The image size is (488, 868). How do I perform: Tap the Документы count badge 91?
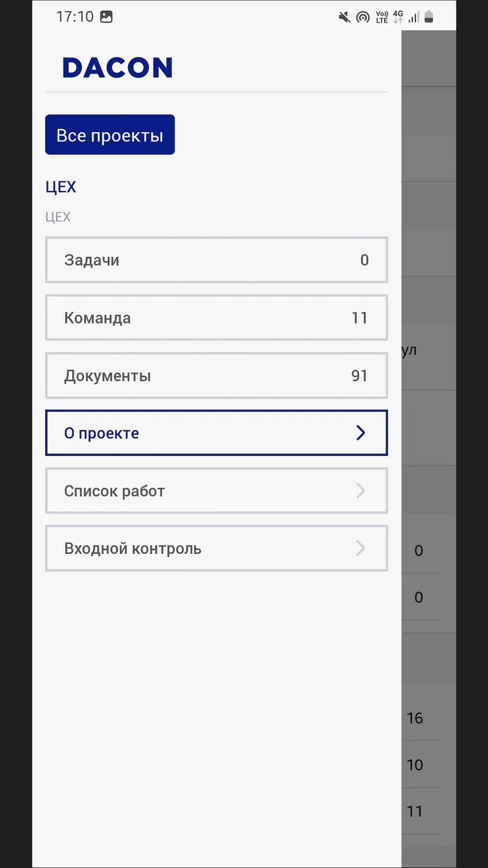point(359,376)
